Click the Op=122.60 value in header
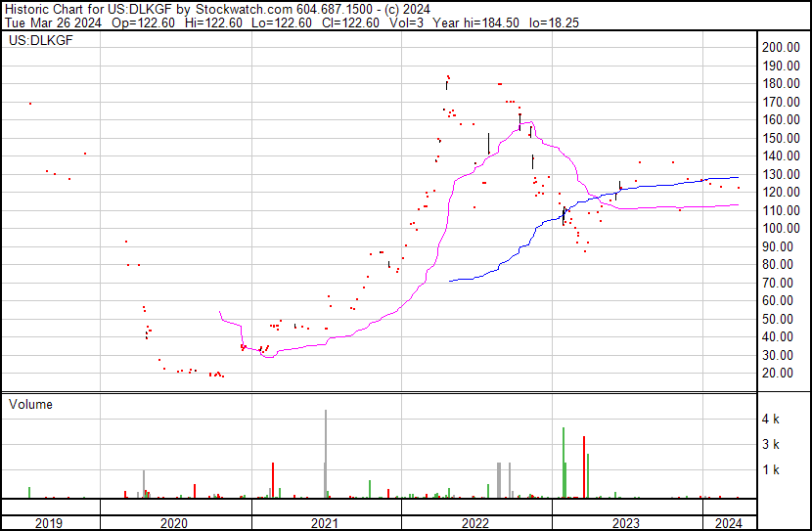Image resolution: width=812 pixels, height=531 pixels. (144, 22)
